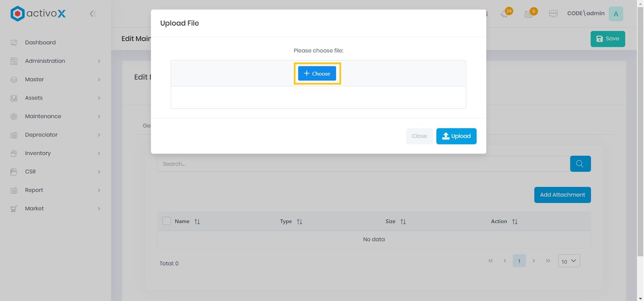
Task: Click the Dashboard sidebar icon
Action: [14, 43]
